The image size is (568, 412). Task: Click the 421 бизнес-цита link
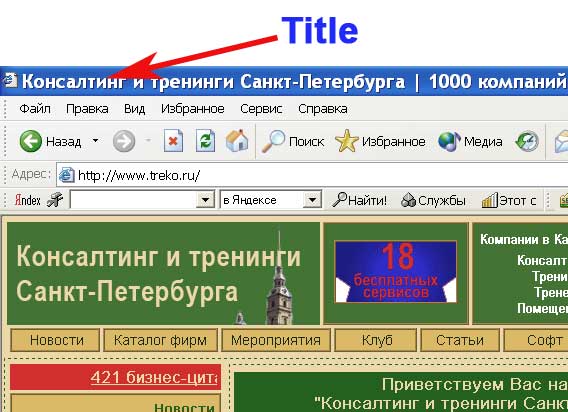click(154, 377)
